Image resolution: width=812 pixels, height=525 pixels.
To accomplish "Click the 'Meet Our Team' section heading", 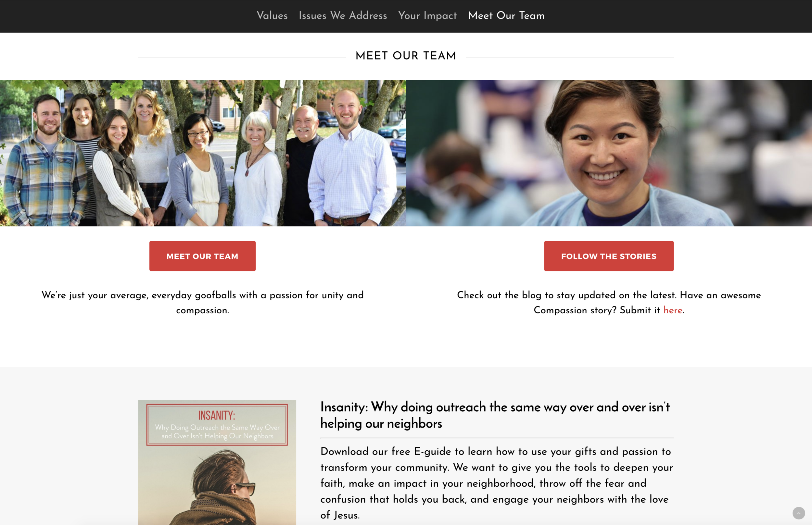I will [406, 56].
